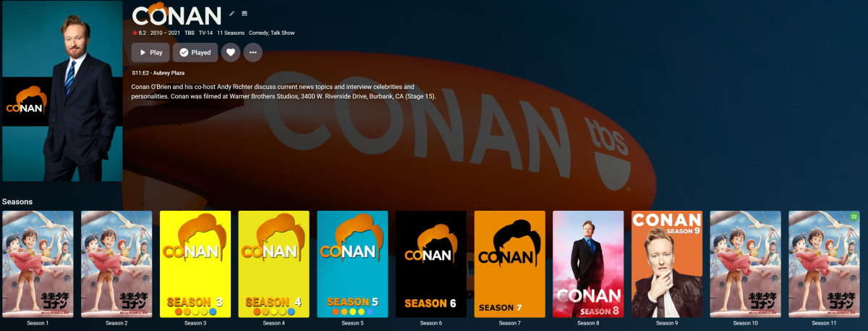Open the pink smoke Season 8 poster
Image resolution: width=868 pixels, height=331 pixels.
pyautogui.click(x=588, y=264)
